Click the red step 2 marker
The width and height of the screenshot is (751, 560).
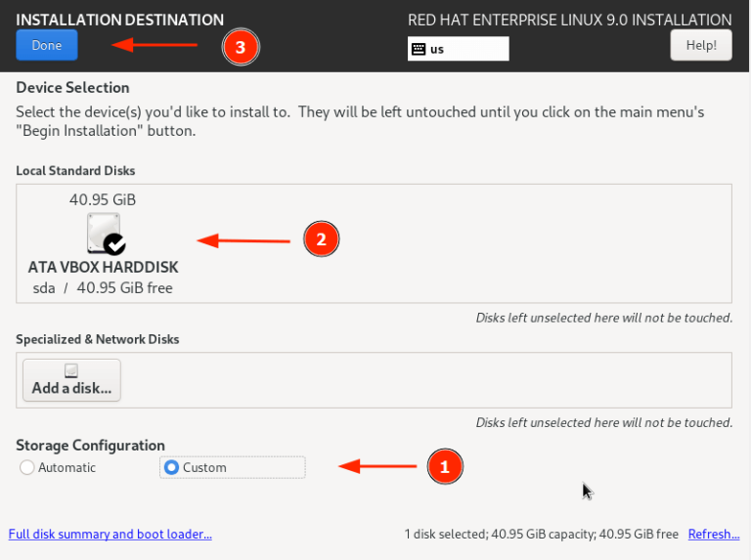(x=321, y=238)
